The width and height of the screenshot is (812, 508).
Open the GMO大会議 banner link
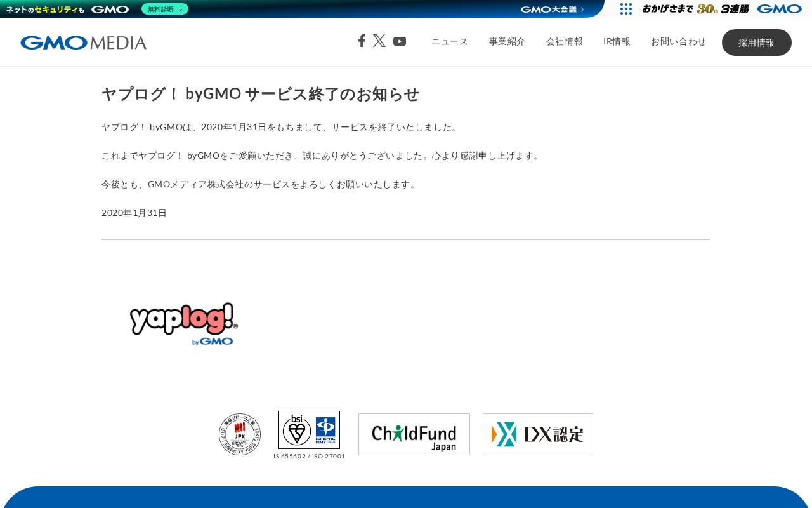point(552,9)
